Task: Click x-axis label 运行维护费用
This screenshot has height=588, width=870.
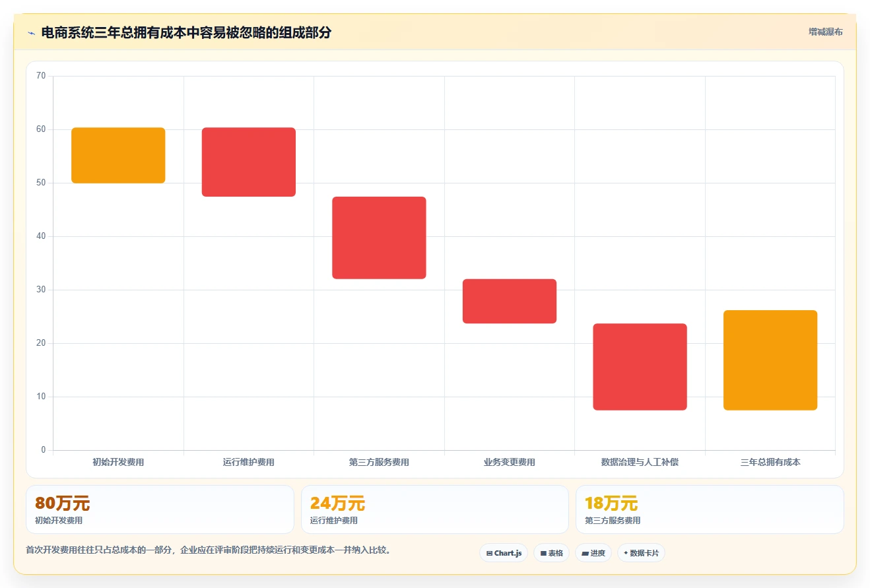Action: [x=249, y=462]
